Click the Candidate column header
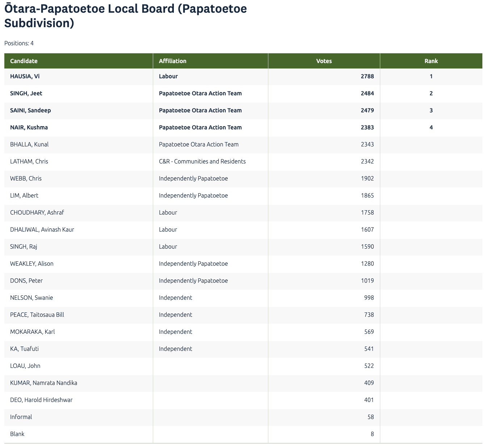 click(24, 61)
